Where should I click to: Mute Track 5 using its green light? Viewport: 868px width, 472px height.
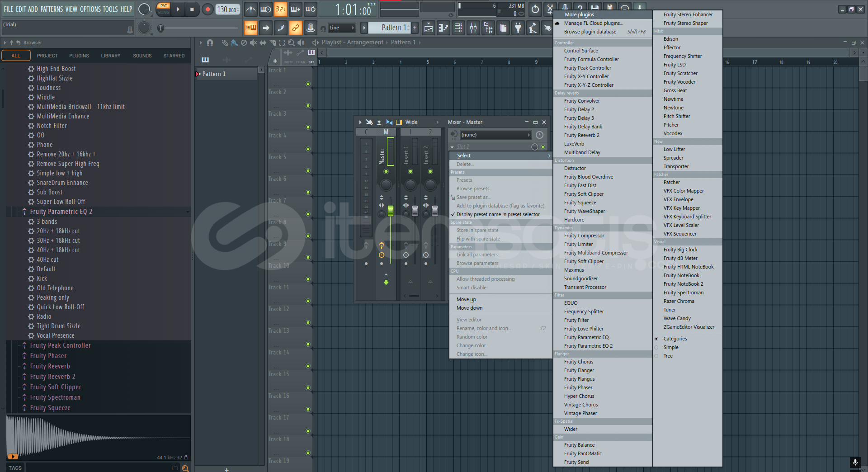coord(308,170)
